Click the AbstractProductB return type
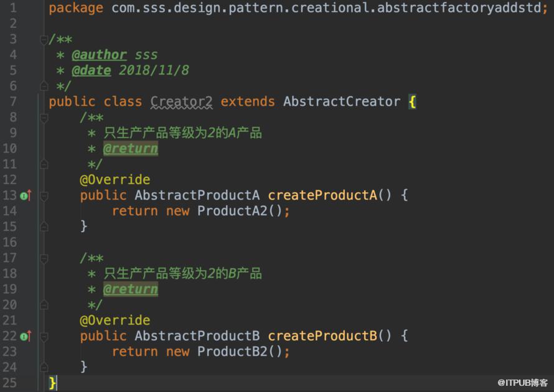The image size is (554, 392). pyautogui.click(x=197, y=336)
